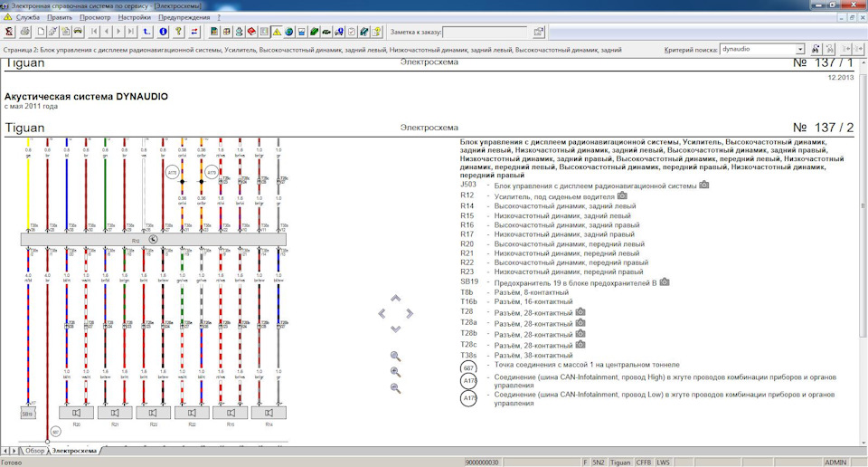The height and width of the screenshot is (467, 868).
Task: Pan diagram up with the up arrow
Action: point(395,299)
